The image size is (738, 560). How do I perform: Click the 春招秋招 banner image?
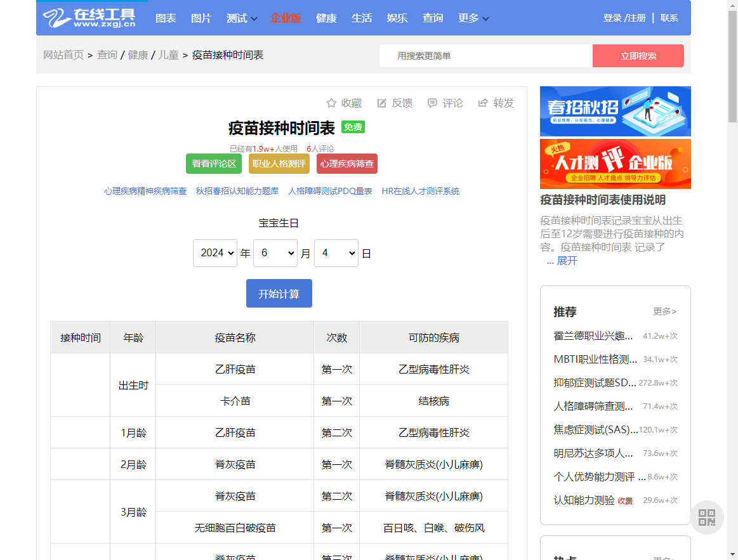615,111
